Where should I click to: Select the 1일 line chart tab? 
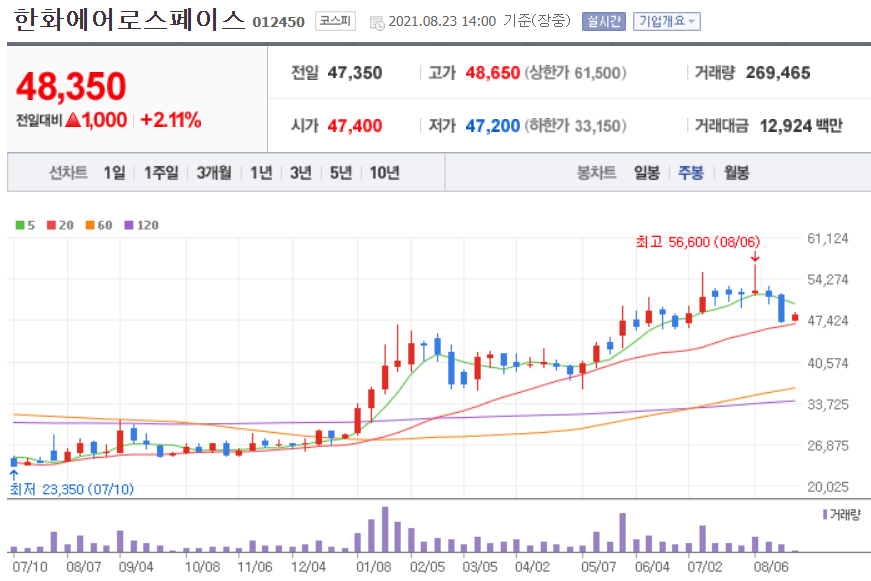114,173
